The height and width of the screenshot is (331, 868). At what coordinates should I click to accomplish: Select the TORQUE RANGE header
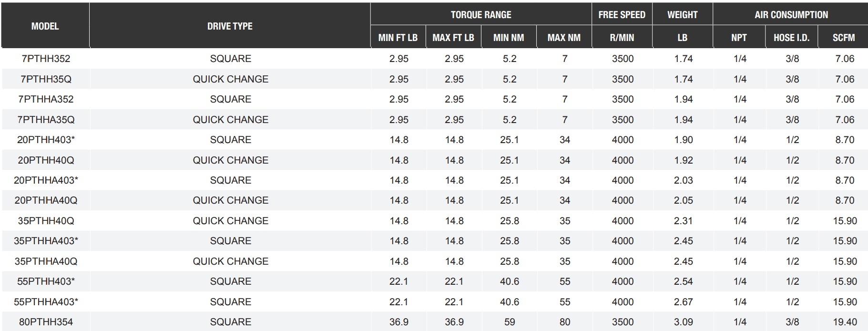coord(481,15)
